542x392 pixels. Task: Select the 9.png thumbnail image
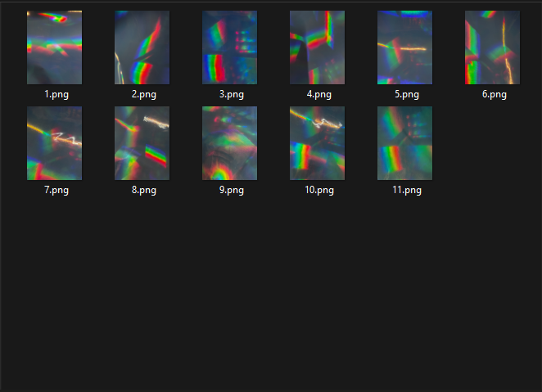click(x=229, y=143)
